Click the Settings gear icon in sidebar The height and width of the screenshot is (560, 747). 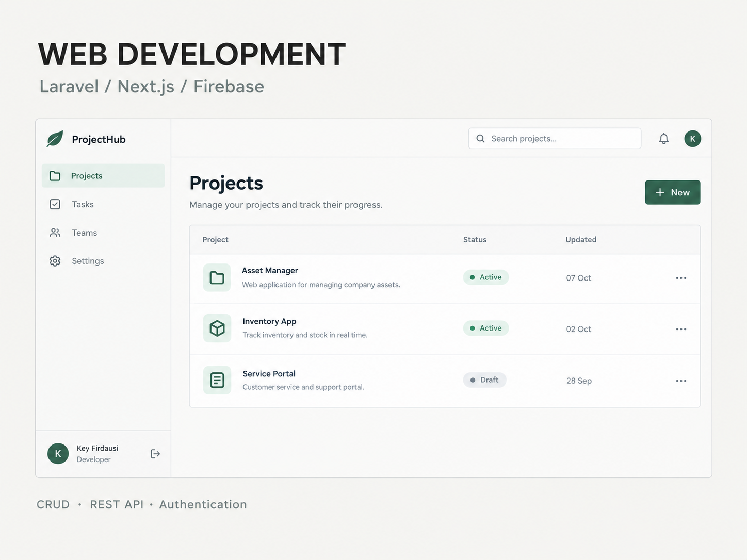(x=55, y=261)
